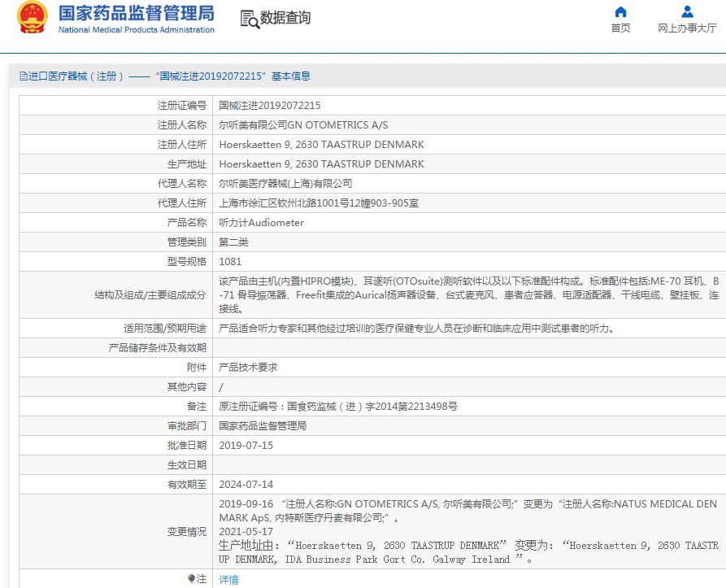Image resolution: width=726 pixels, height=588 pixels.
Task: Click the 适用范围 intended use text
Action: (416, 329)
